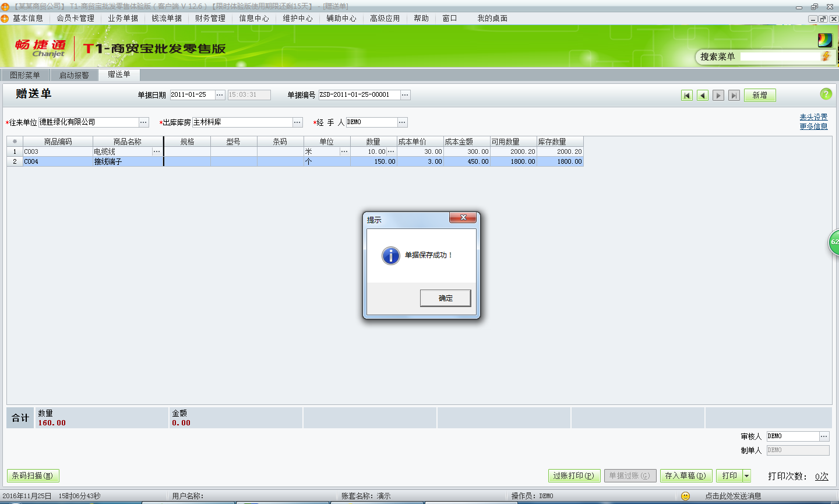Screen dimensions: 839x504
Task: Click the lightning search icon in menu search
Action: (x=826, y=57)
